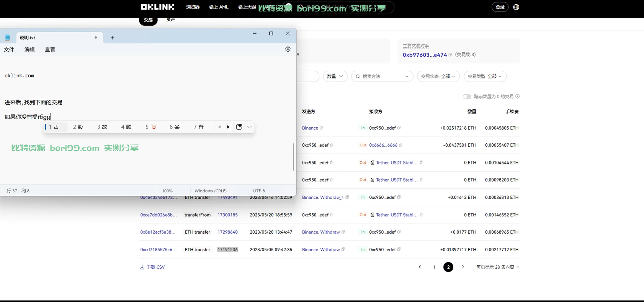Pick emoji candidate number 5
The height and width of the screenshot is (302, 644).
(x=151, y=127)
